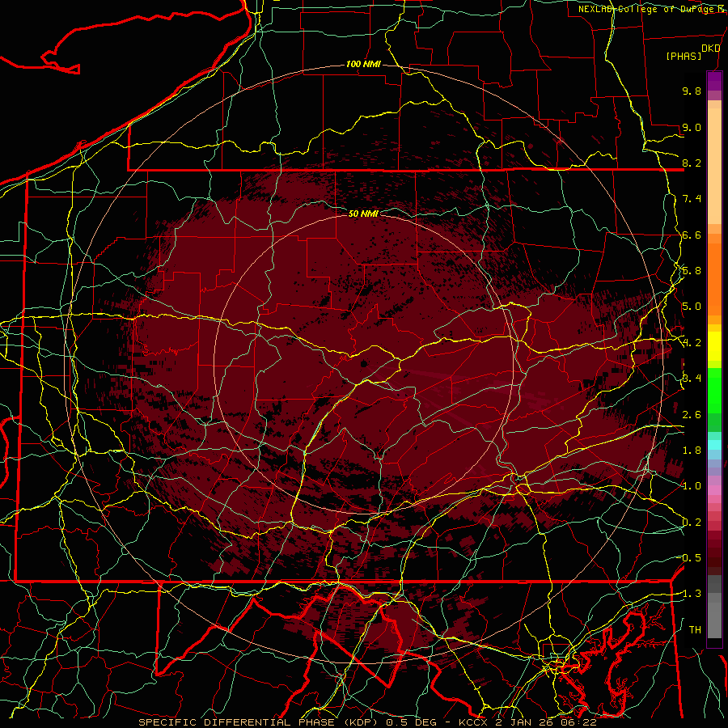This screenshot has width=728, height=728.
Task: Click the KCCX 2 JAN 26 06:22 timestamp
Action: click(527, 722)
